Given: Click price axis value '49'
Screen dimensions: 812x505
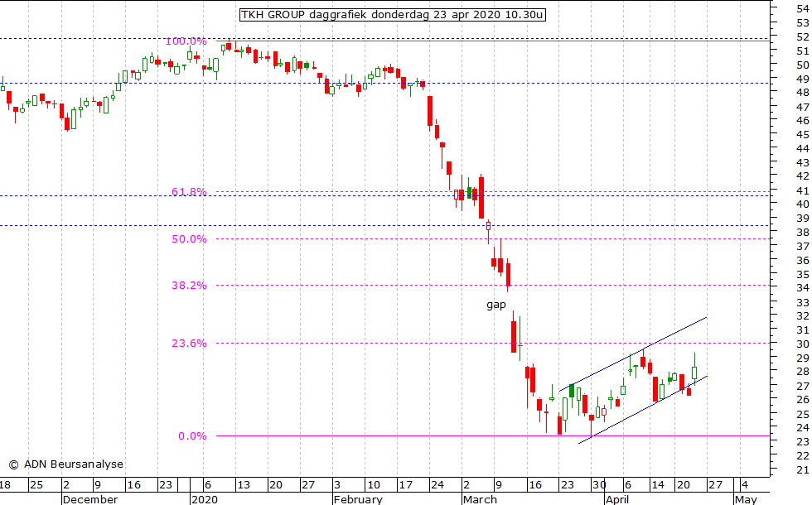Looking at the screenshot, I should click(x=803, y=79).
